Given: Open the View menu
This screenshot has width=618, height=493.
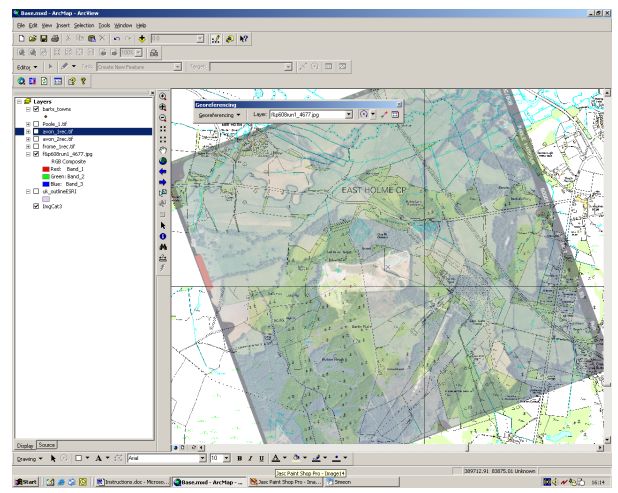Looking at the screenshot, I should (x=47, y=26).
